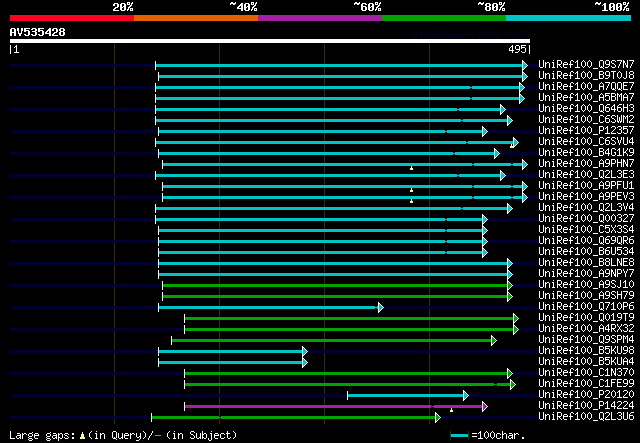Select the UniRef100_Q2L3E3 label
Image resolution: width=640 pixels, height=443 pixels.
[586, 174]
